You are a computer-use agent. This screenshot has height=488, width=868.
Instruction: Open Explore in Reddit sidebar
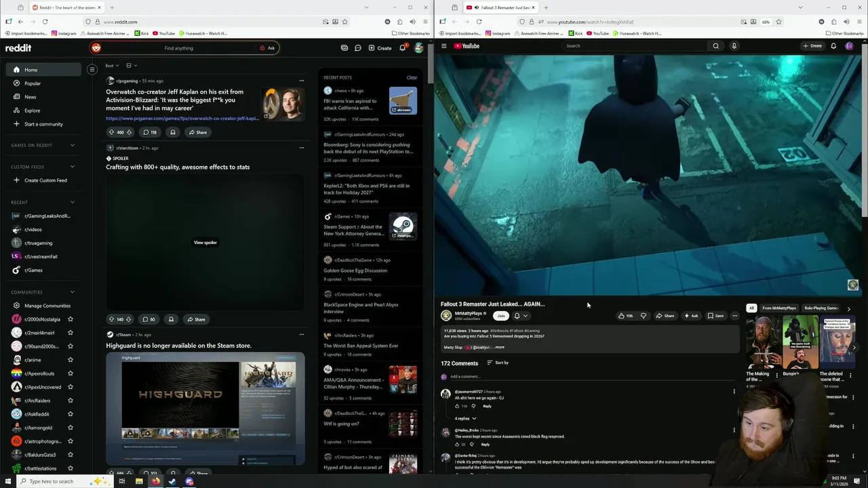32,110
